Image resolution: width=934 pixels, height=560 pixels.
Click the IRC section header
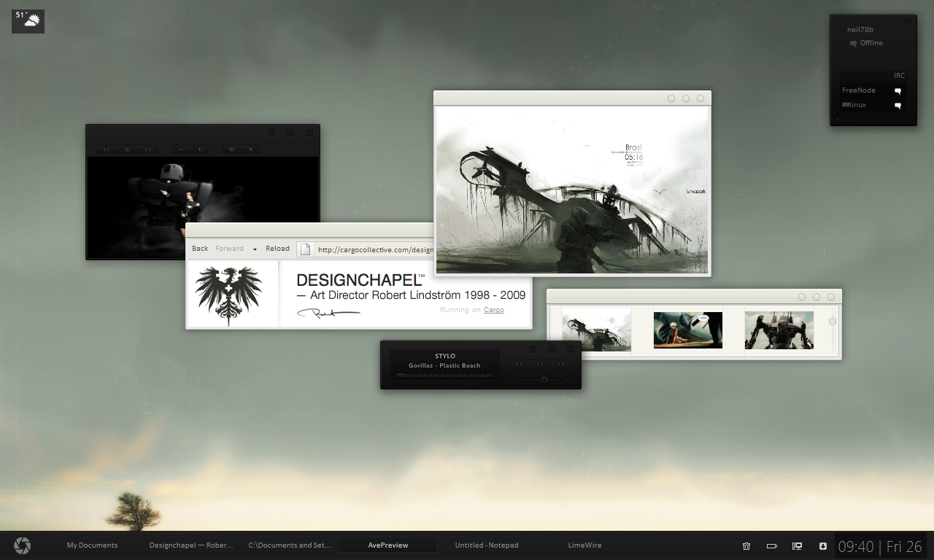(x=899, y=76)
